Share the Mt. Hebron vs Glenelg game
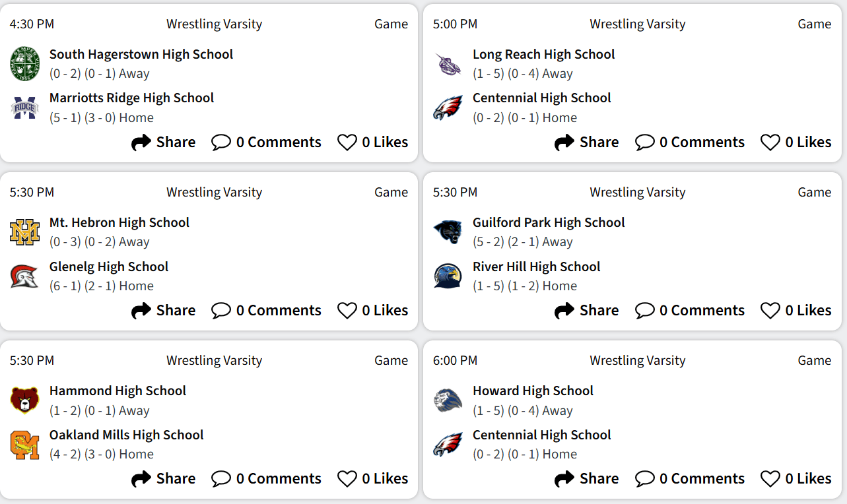847x504 pixels. [x=164, y=310]
